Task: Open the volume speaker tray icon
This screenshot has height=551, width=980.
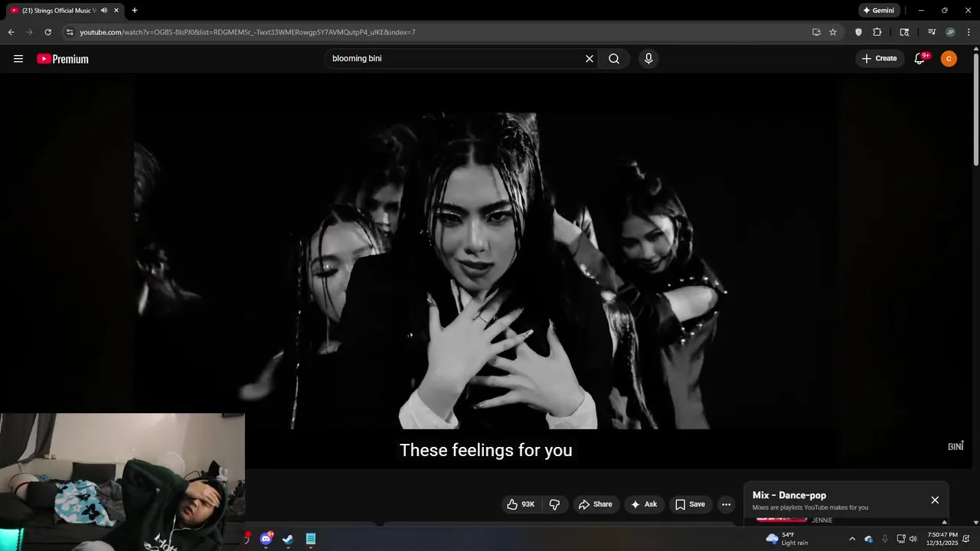Action: [x=913, y=539]
